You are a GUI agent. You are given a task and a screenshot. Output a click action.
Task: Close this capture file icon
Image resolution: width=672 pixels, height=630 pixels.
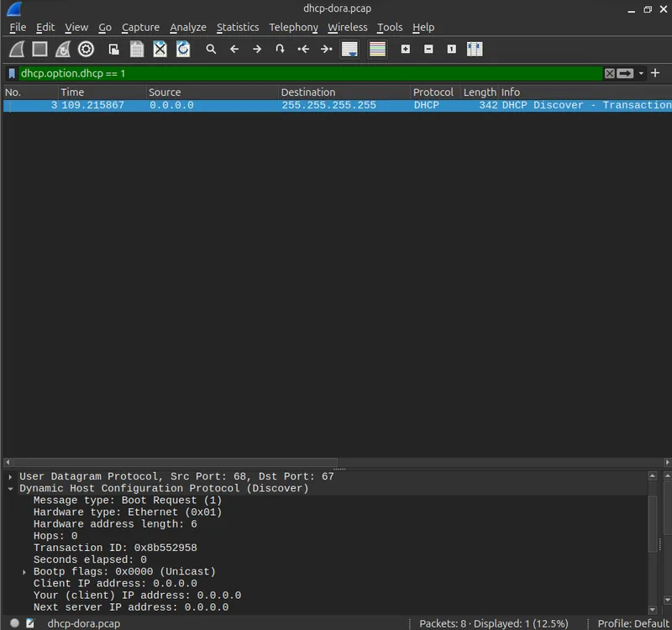pos(160,50)
